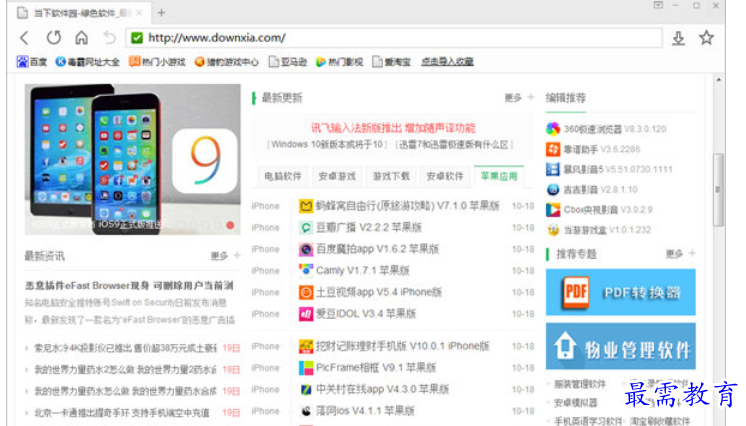Open the 热门小游戏 bookmark

click(157, 62)
